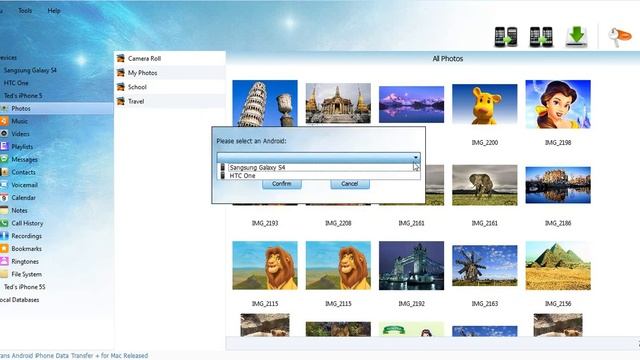Click the Travel album icon
640x360 pixels.
point(120,101)
